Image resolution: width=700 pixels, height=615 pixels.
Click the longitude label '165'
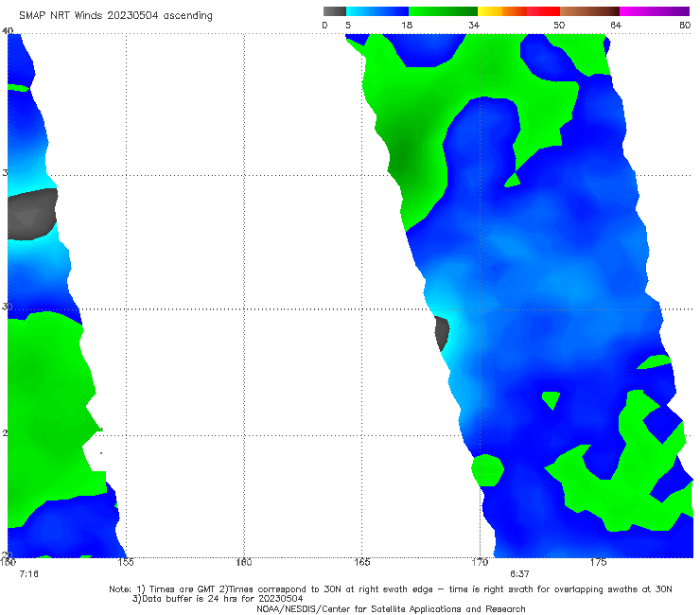(361, 562)
